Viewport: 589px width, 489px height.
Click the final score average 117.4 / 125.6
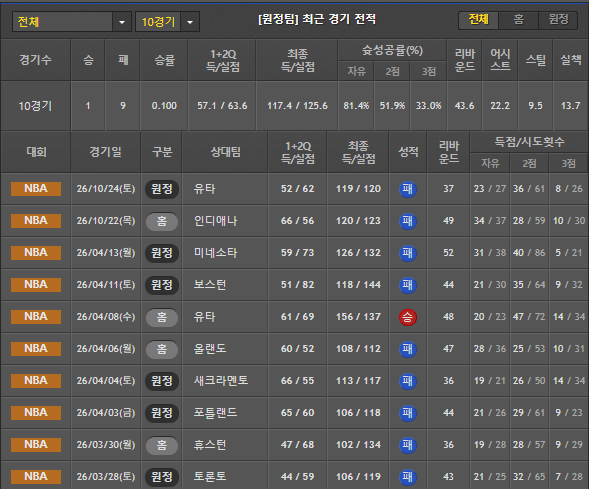(297, 106)
